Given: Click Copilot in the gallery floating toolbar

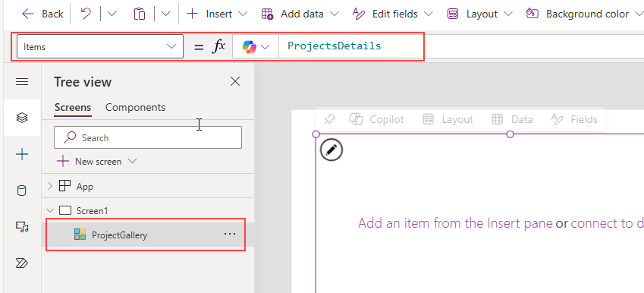Looking at the screenshot, I should [x=376, y=120].
